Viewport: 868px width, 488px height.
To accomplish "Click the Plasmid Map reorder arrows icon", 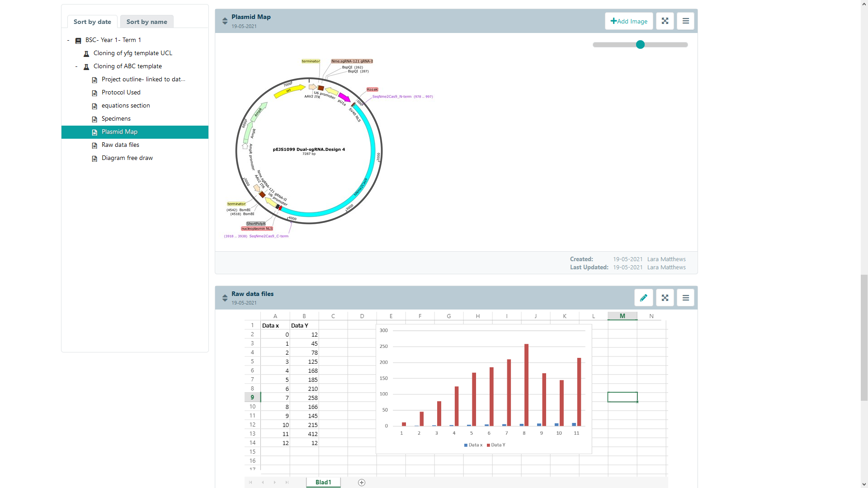I will 225,21.
